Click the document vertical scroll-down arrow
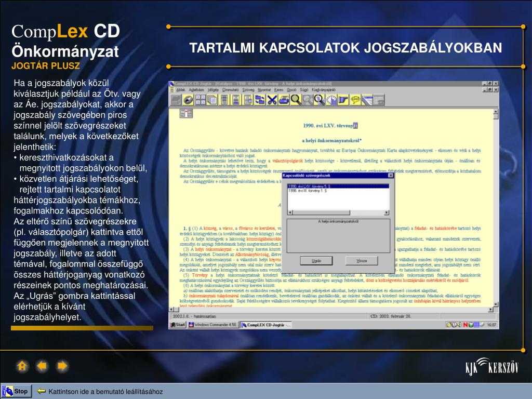Screen dimensions: 532x399 pyautogui.click(x=496, y=304)
